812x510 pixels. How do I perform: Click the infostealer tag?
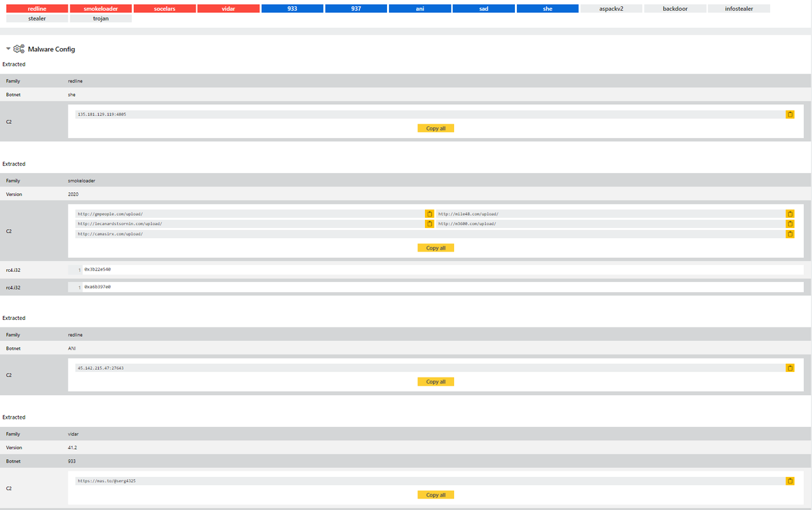coord(738,9)
